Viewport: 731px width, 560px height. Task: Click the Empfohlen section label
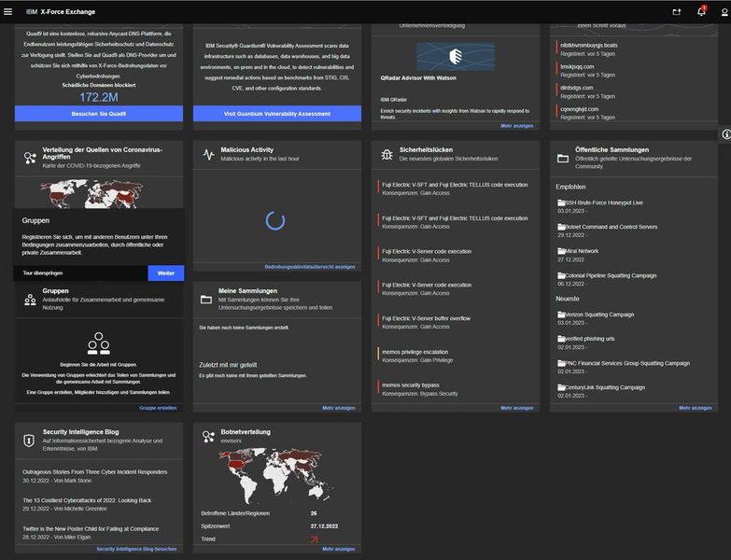pyautogui.click(x=570, y=187)
